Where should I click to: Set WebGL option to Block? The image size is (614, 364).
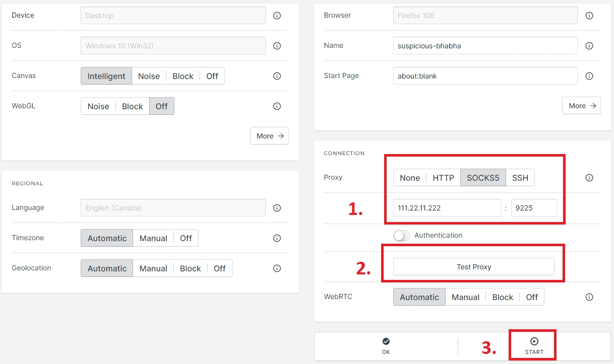tap(133, 106)
